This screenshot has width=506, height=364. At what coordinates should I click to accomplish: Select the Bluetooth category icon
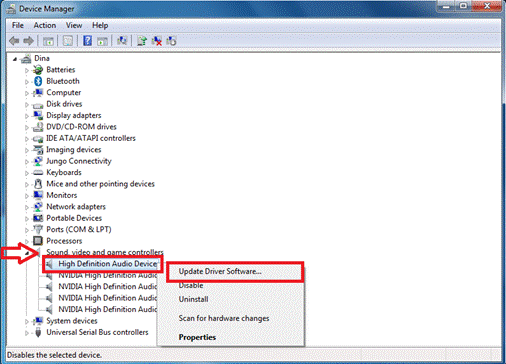click(38, 81)
